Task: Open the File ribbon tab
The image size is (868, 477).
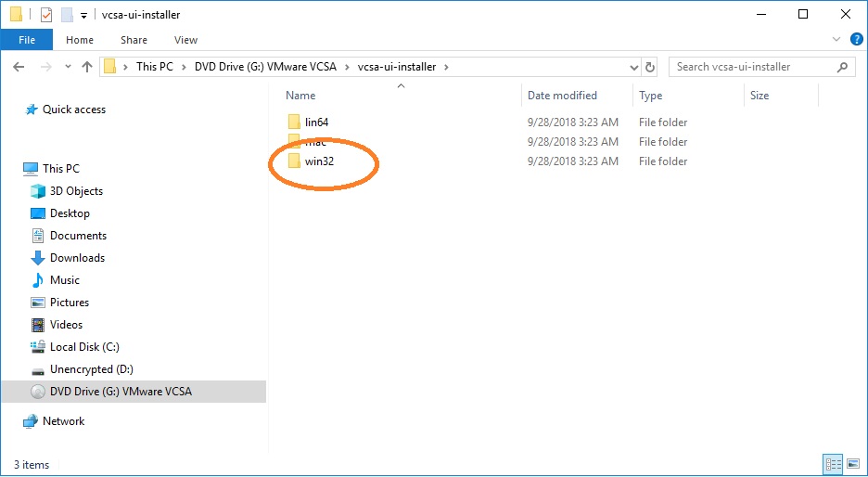Action: 27,40
